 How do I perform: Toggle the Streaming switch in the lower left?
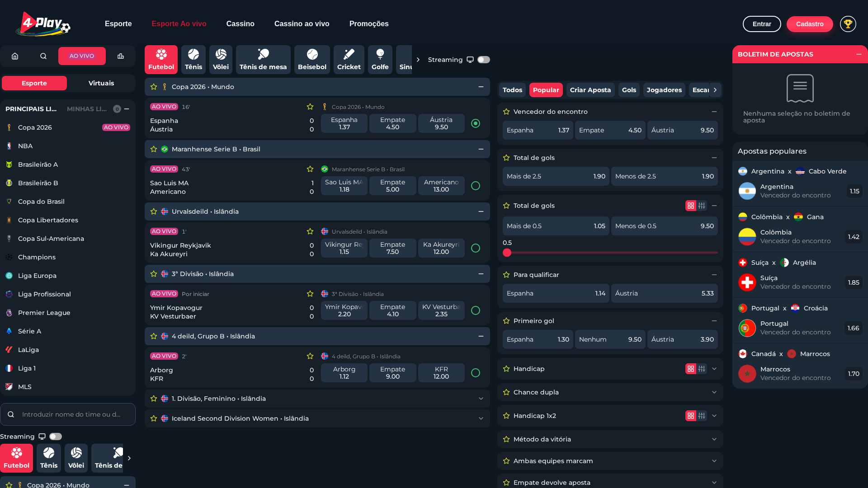pos(56,436)
